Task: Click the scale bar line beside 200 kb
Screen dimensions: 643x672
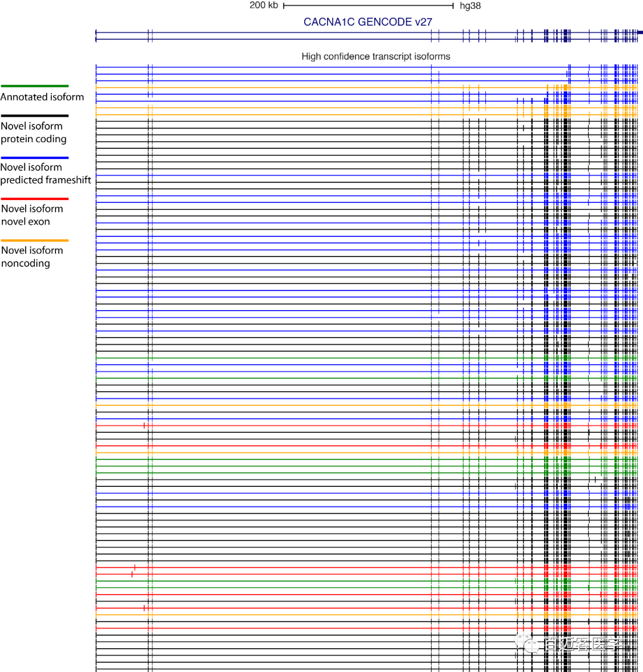Action: (x=369, y=6)
